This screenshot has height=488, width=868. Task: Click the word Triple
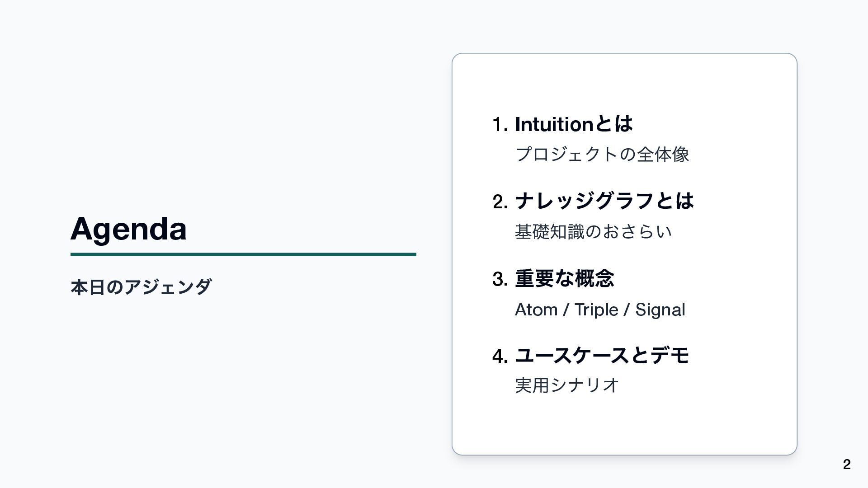[596, 310]
